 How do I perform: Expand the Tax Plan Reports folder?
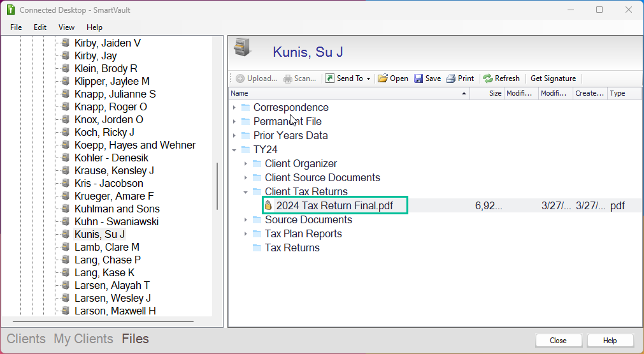(x=246, y=234)
